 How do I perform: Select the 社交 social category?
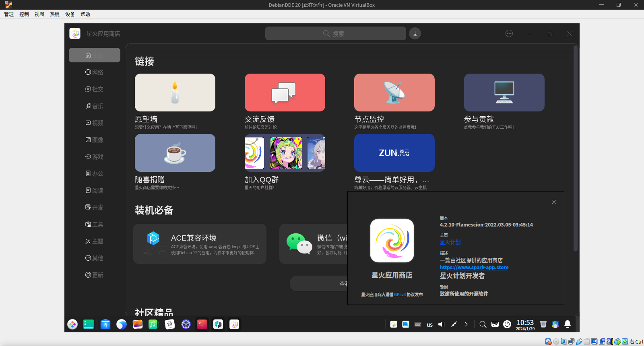point(95,89)
